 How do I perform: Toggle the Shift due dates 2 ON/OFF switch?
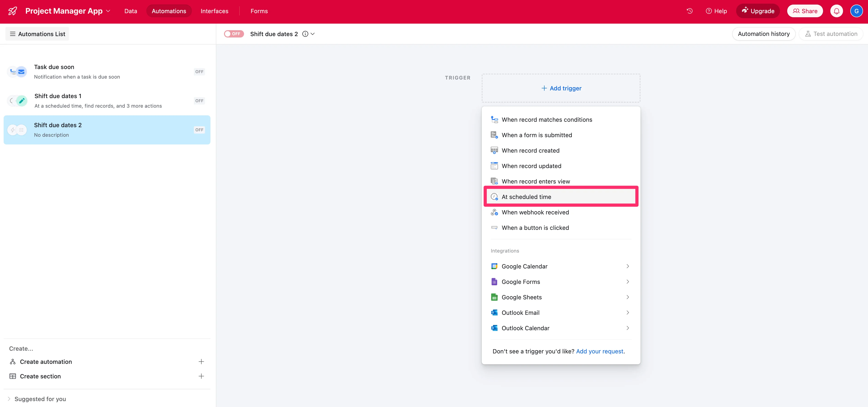[x=234, y=34]
